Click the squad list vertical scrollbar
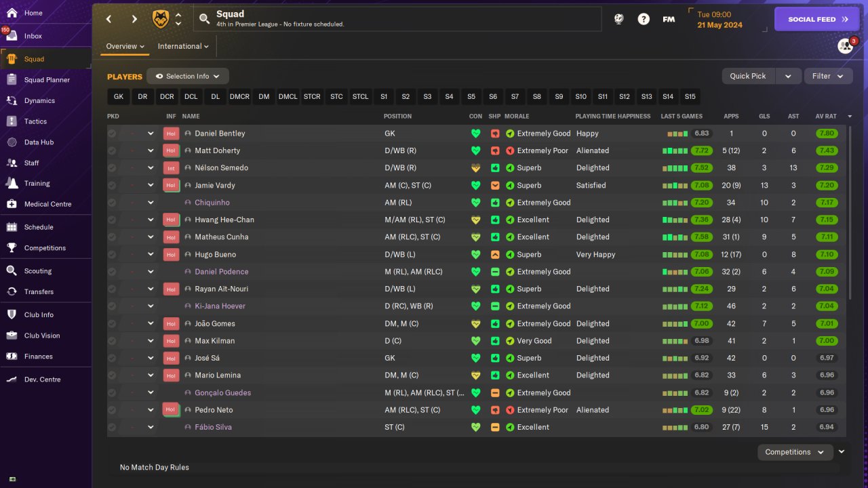Image resolution: width=868 pixels, height=488 pixels. coord(849,211)
